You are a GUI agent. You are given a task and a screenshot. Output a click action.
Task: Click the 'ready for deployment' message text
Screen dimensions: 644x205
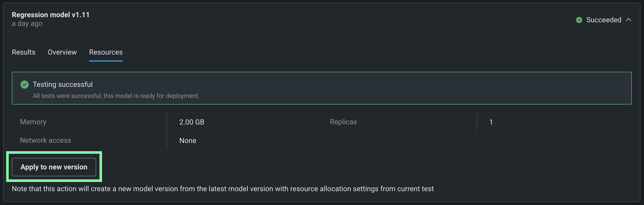[x=116, y=96]
